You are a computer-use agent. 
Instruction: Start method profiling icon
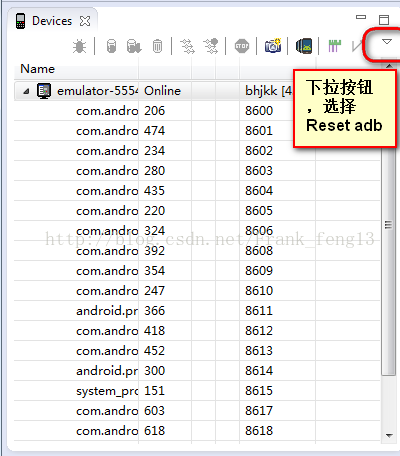pos(211,46)
